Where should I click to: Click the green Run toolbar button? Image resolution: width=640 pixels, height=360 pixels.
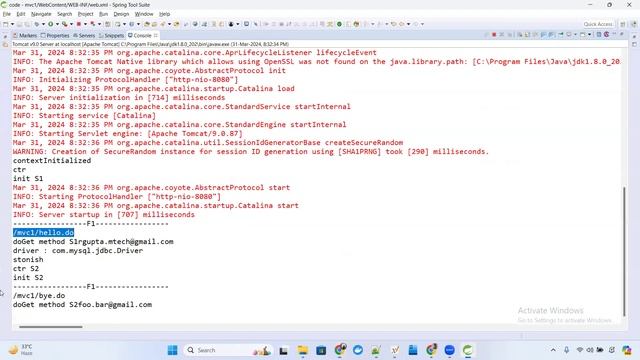(x=51, y=24)
